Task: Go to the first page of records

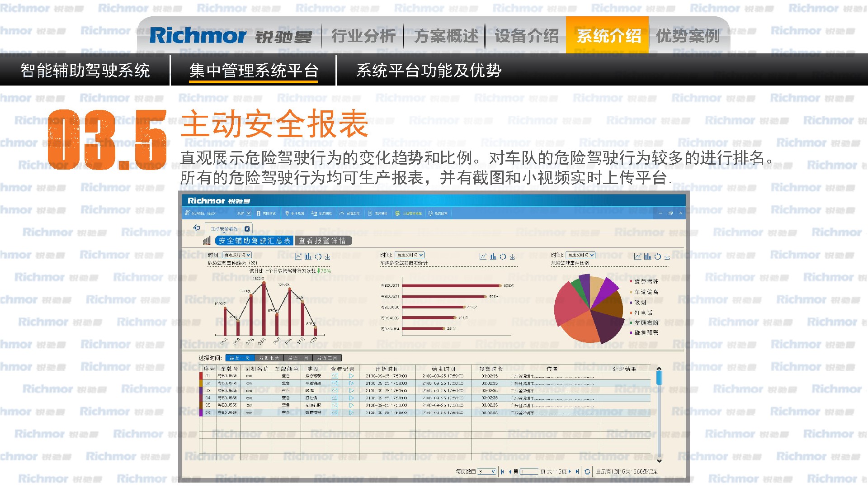Action: (502, 471)
